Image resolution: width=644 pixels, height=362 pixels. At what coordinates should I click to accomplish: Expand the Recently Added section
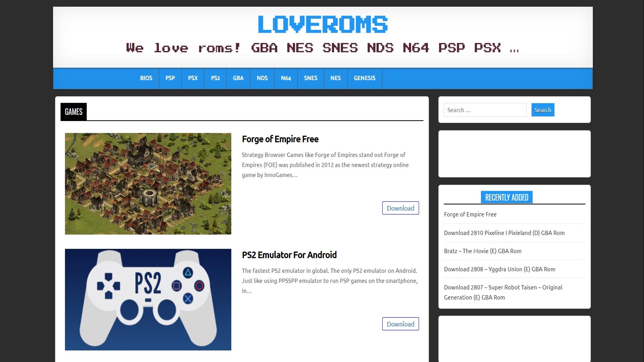[x=506, y=197]
